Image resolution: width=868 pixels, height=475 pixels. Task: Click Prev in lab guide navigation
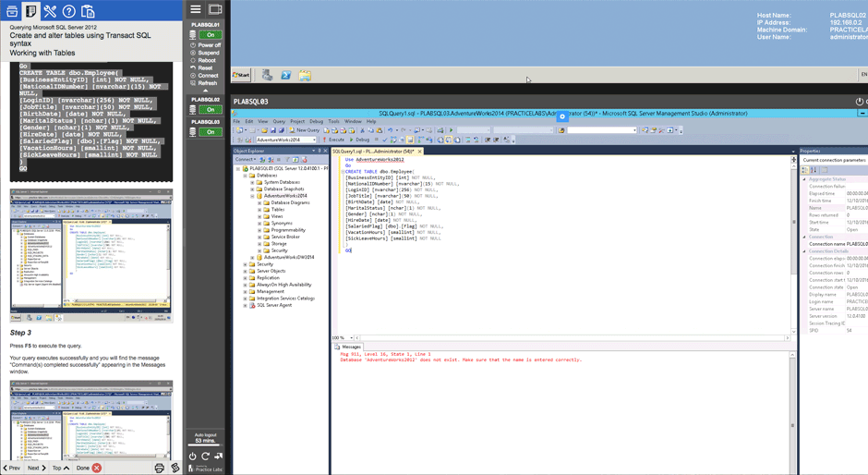tap(10, 468)
